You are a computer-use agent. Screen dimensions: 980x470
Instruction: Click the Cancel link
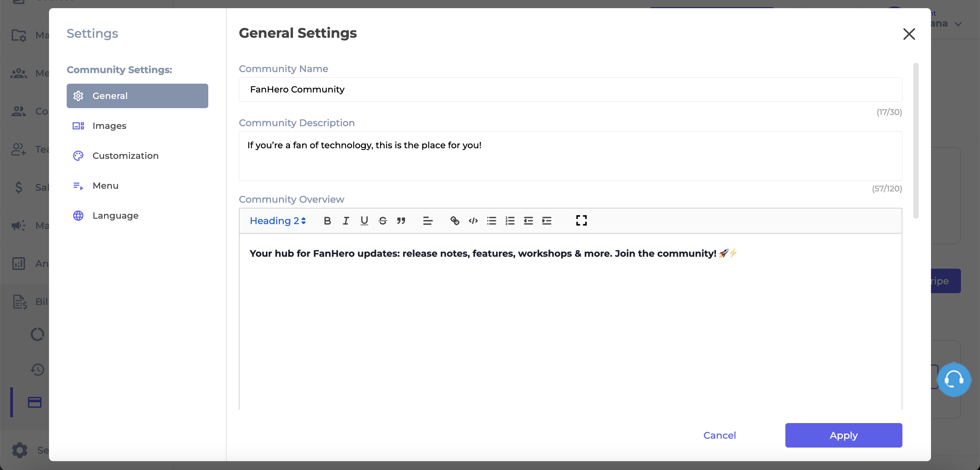[x=719, y=435]
